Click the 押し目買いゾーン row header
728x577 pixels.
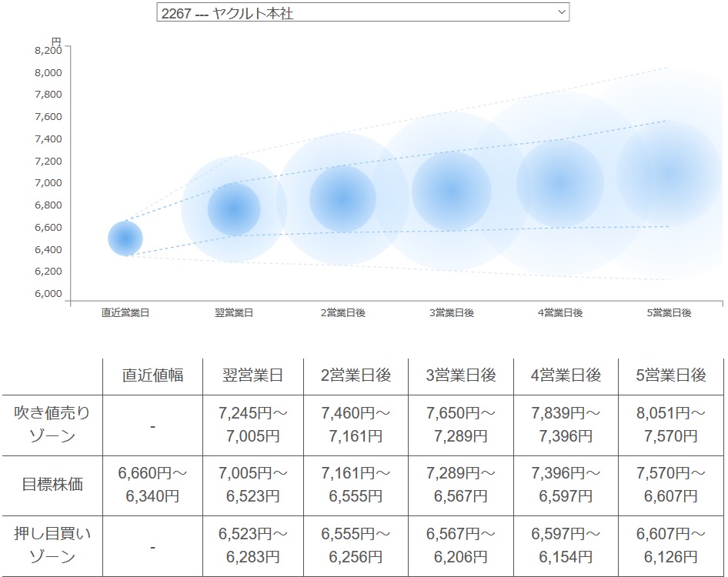(x=52, y=545)
